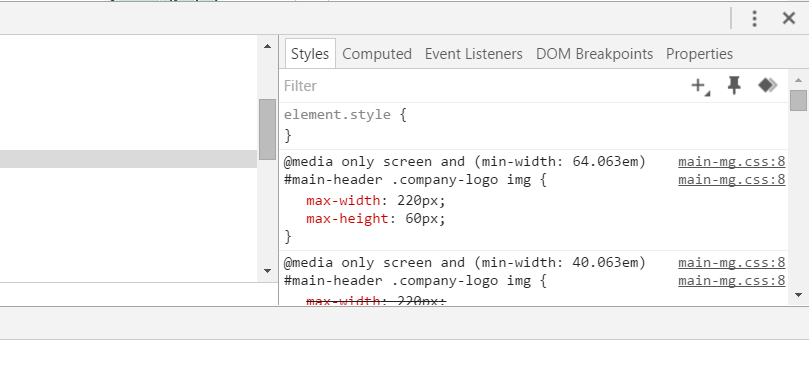
Task: Click the Elements panel scroll down arrow
Action: pyautogui.click(x=267, y=271)
